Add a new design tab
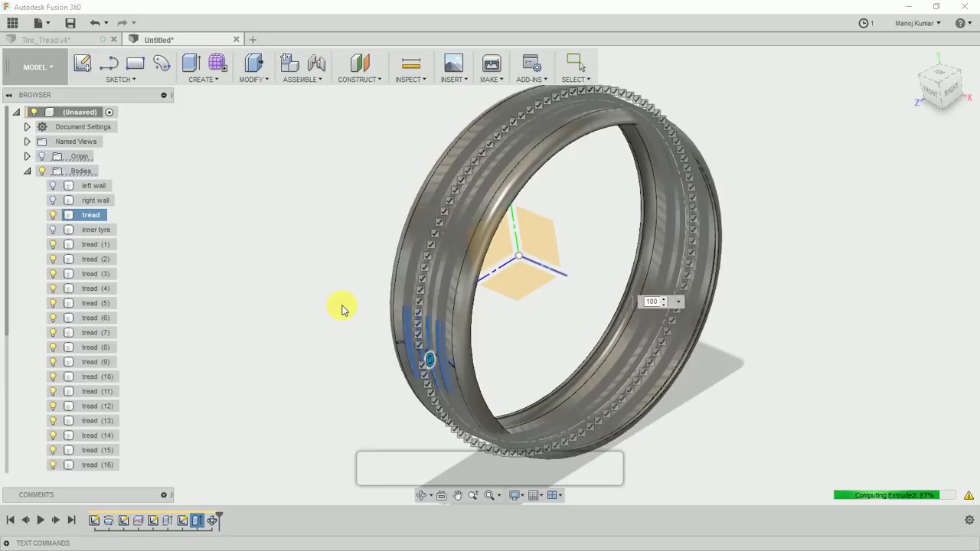Image resolution: width=980 pixels, height=551 pixels. 253,40
